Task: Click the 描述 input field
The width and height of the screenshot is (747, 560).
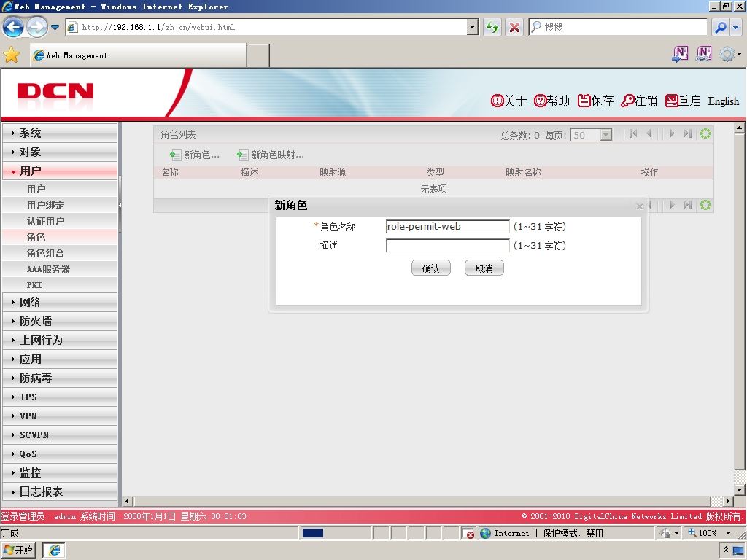Action: pos(447,246)
